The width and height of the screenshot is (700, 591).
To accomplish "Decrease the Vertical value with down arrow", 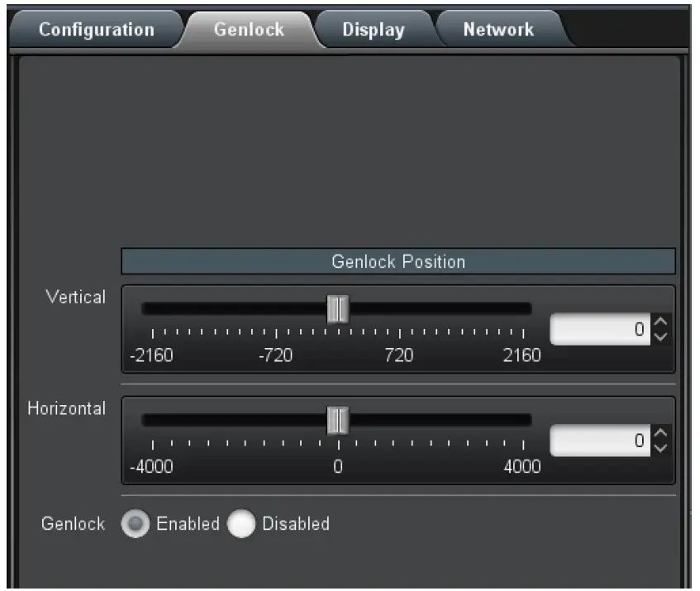I will tap(660, 337).
